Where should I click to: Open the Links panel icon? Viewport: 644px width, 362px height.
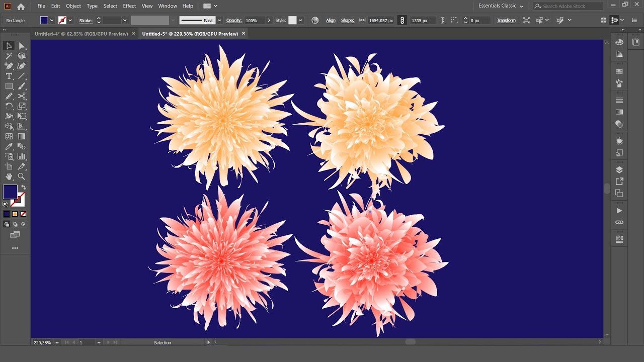[x=619, y=222]
